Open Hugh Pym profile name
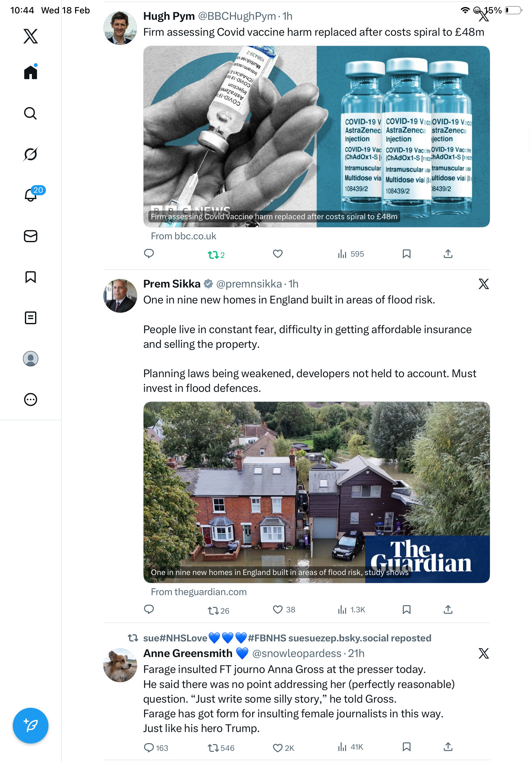This screenshot has width=532, height=762. 169,16
